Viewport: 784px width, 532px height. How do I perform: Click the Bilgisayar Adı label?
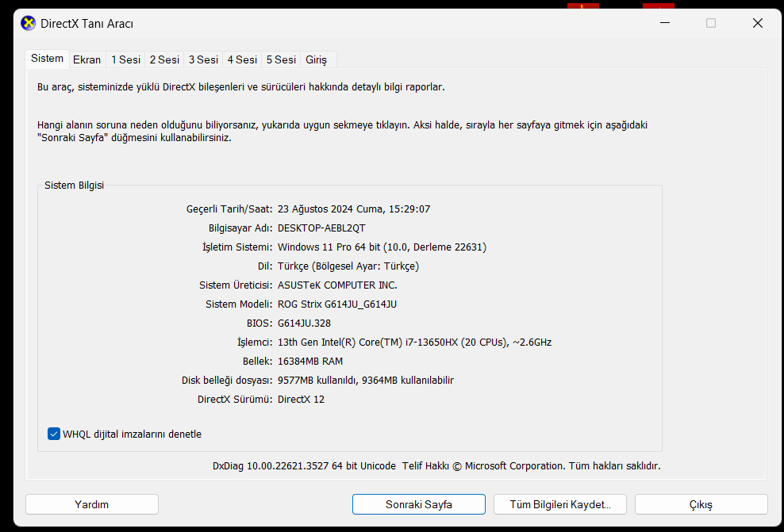240,228
